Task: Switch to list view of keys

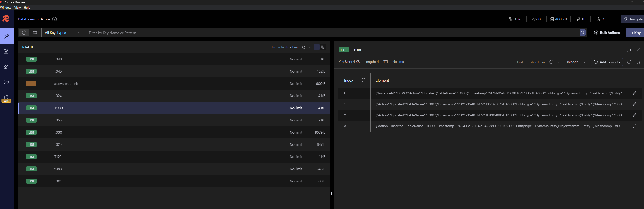Action: (x=316, y=47)
